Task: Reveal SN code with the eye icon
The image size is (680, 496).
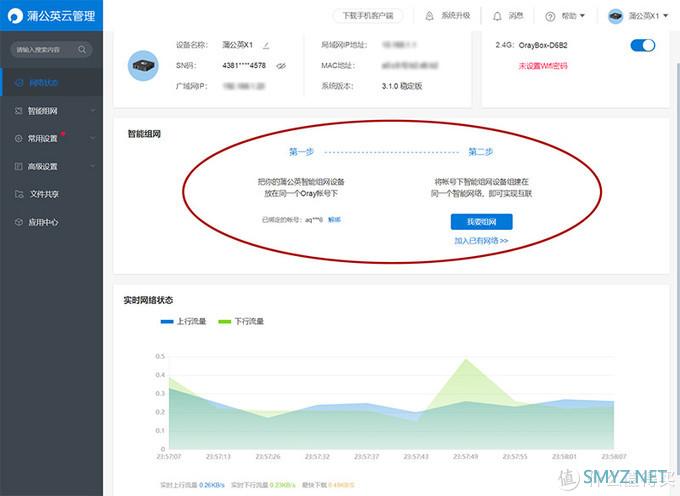Action: [x=281, y=66]
